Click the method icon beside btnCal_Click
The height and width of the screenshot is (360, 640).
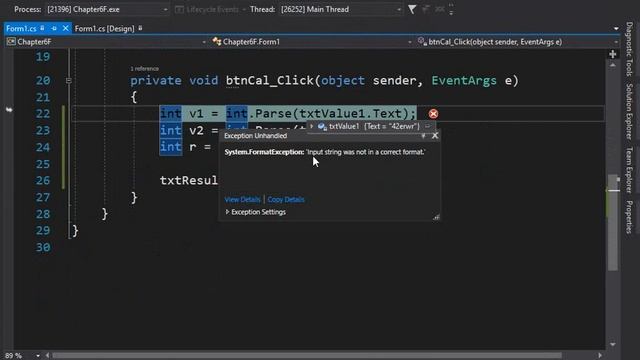point(422,42)
